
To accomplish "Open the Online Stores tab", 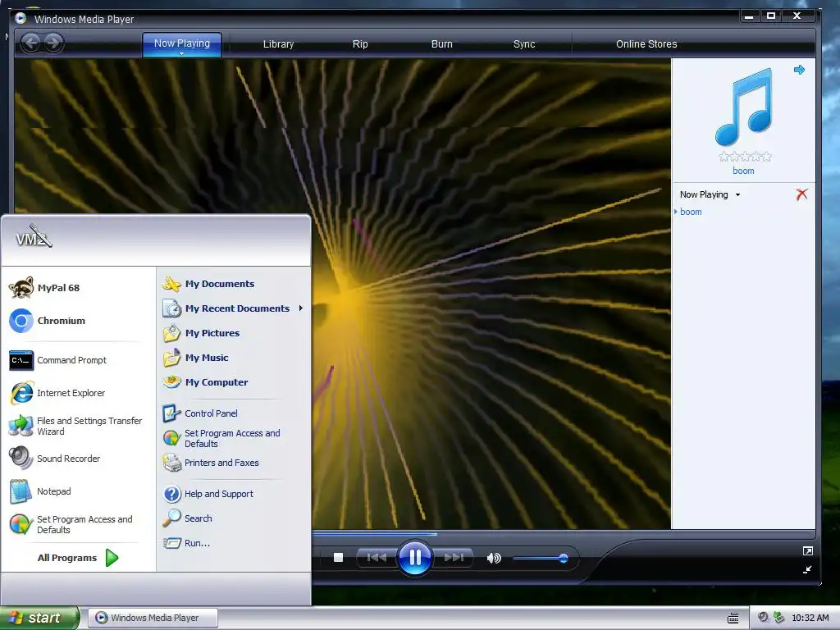I will [x=646, y=44].
